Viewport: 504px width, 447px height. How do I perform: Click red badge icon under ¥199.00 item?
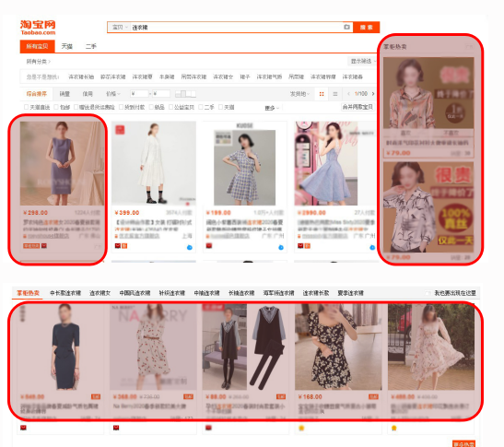209,246
